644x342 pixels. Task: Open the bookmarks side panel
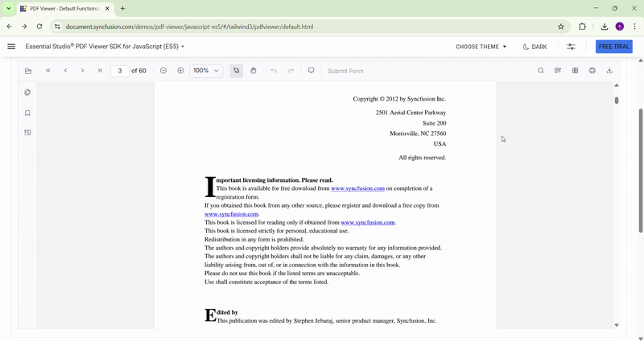click(x=27, y=113)
